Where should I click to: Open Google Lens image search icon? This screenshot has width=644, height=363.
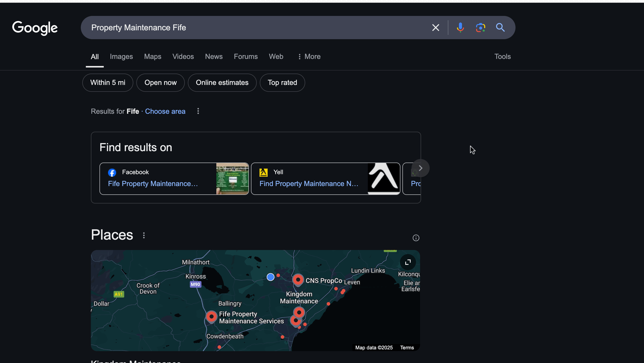click(480, 28)
